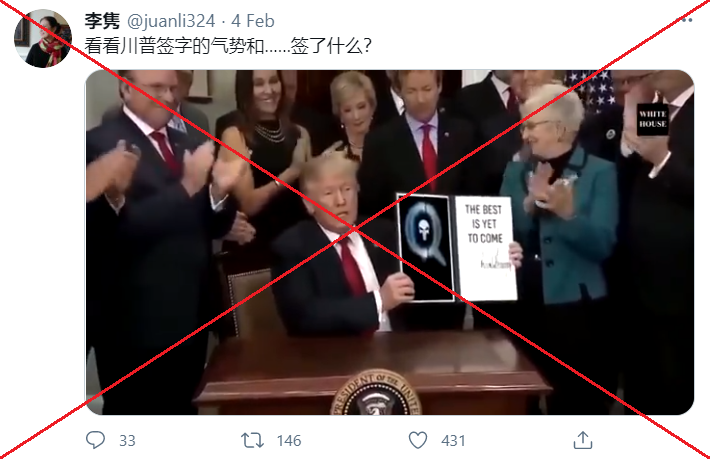Click the presidential seal on the desk
The image size is (710, 459).
(376, 392)
